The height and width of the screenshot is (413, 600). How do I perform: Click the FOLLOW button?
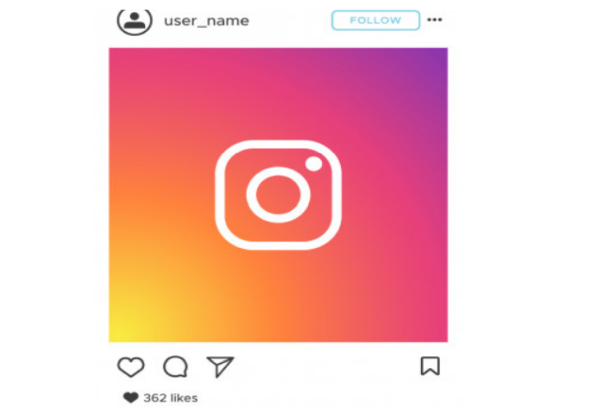[375, 20]
